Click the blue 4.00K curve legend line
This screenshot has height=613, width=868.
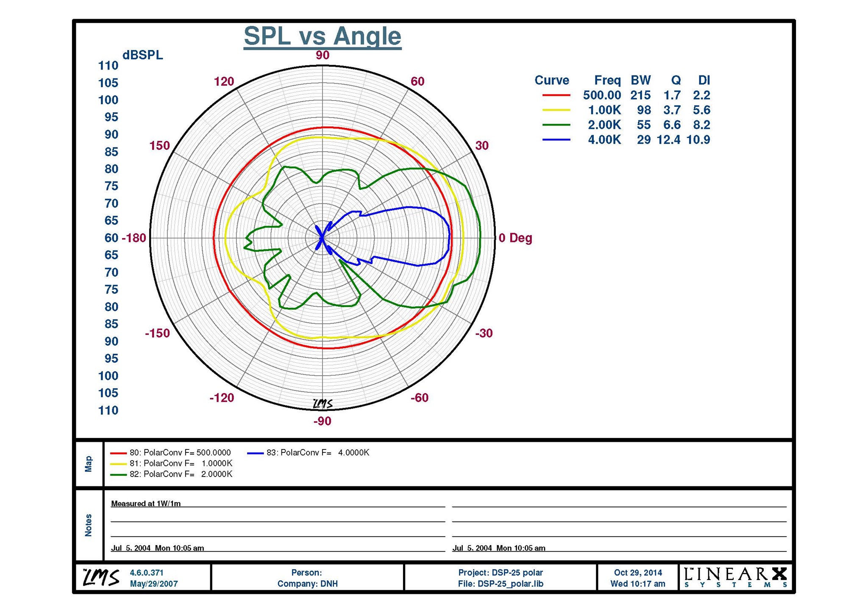coord(556,140)
